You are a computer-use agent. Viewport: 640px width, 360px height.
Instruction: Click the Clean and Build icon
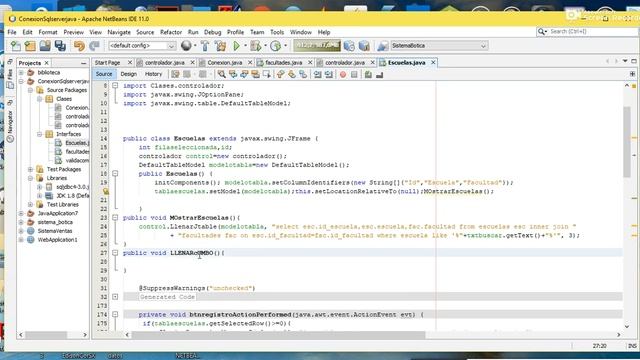coord(220,46)
